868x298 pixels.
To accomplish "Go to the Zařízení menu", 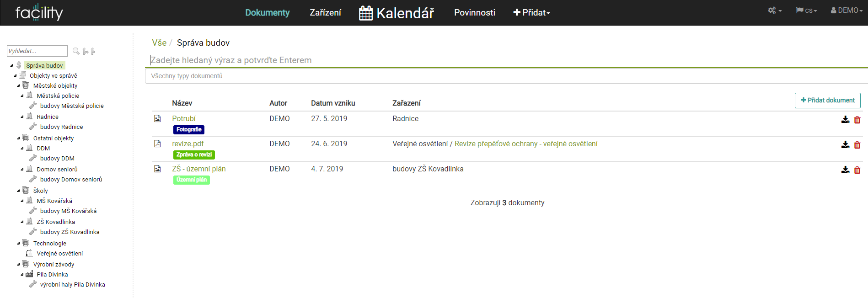I will click(325, 13).
